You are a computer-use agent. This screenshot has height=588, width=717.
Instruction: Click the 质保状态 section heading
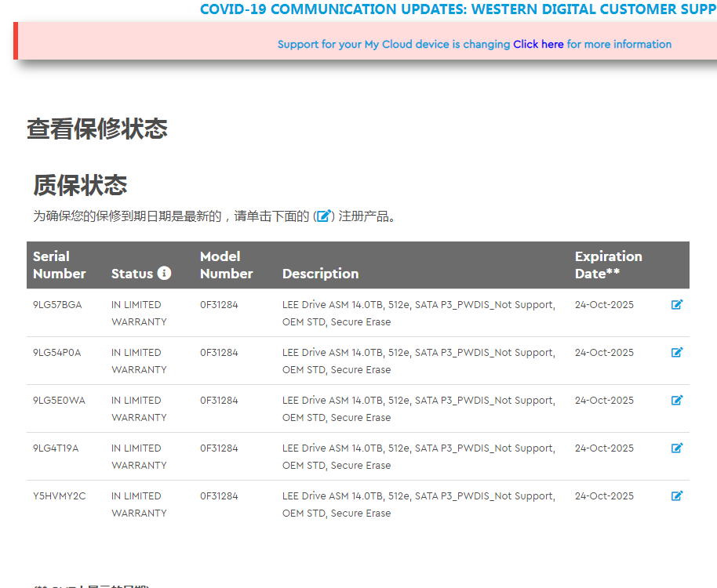[80, 186]
